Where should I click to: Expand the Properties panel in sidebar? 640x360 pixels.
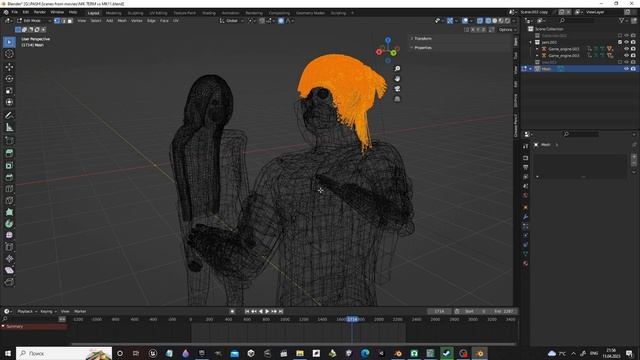coord(423,48)
